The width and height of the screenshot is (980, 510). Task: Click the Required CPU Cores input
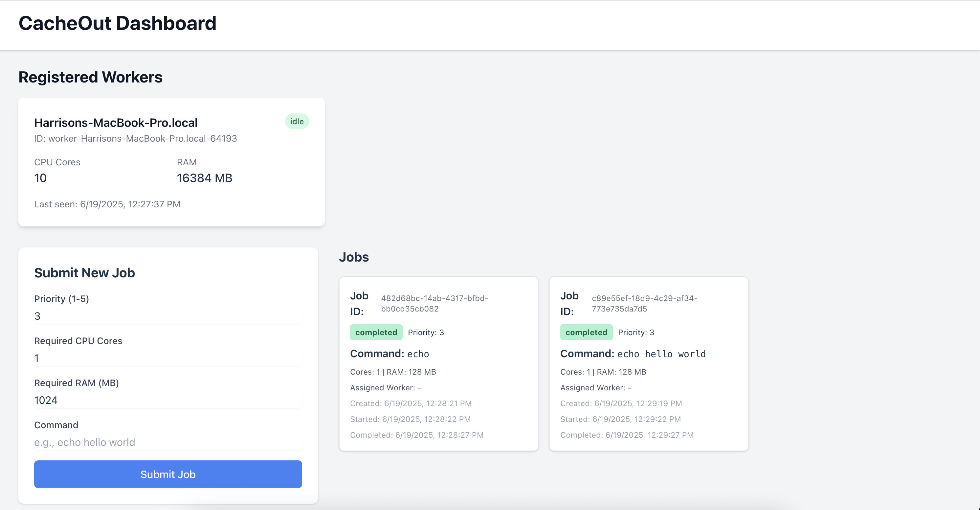coord(168,358)
